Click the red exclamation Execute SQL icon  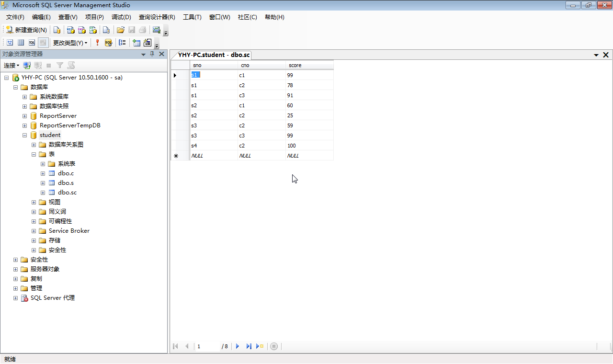click(x=97, y=43)
